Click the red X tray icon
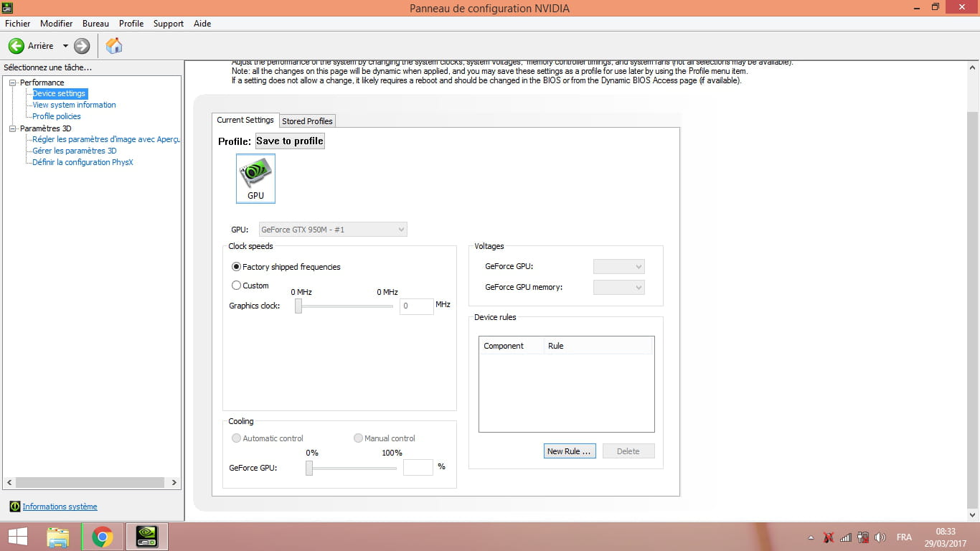This screenshot has height=551, width=980. (x=829, y=537)
